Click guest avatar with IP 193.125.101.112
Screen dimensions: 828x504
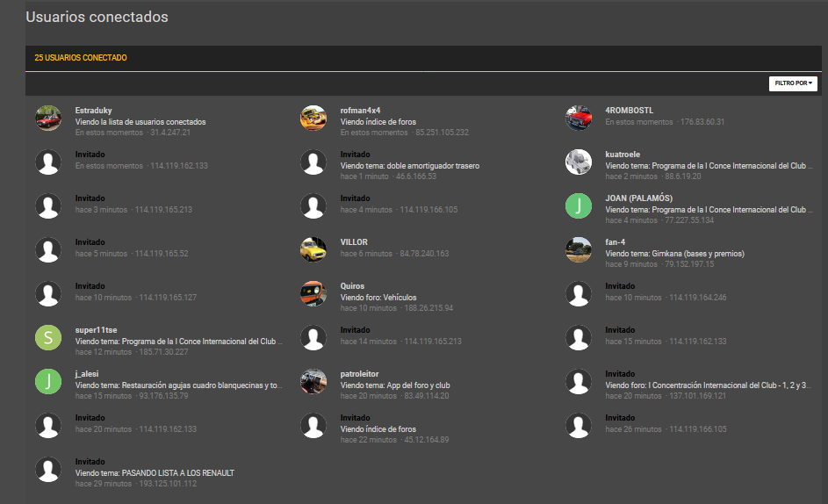pyautogui.click(x=48, y=469)
